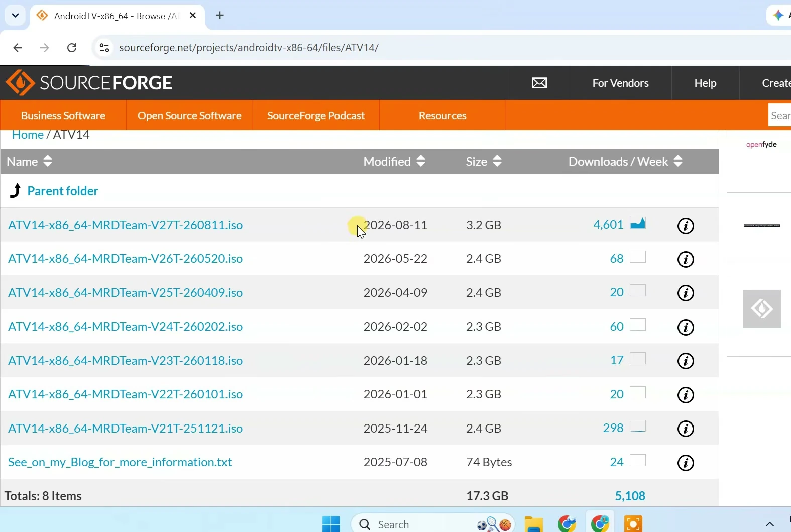Click the 2026-08-11 modified date cell
The height and width of the screenshot is (532, 791).
[x=395, y=225]
